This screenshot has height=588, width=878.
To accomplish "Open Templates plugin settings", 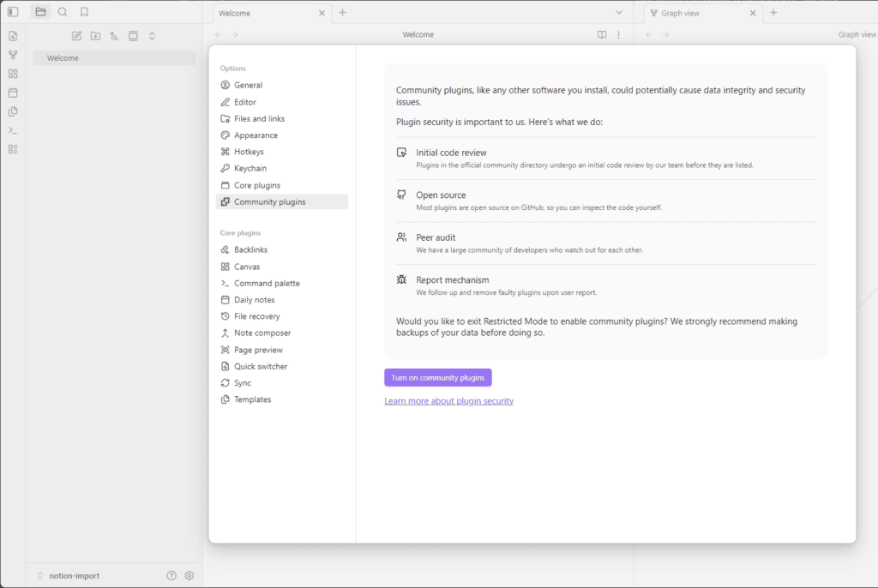I will [x=282, y=399].
